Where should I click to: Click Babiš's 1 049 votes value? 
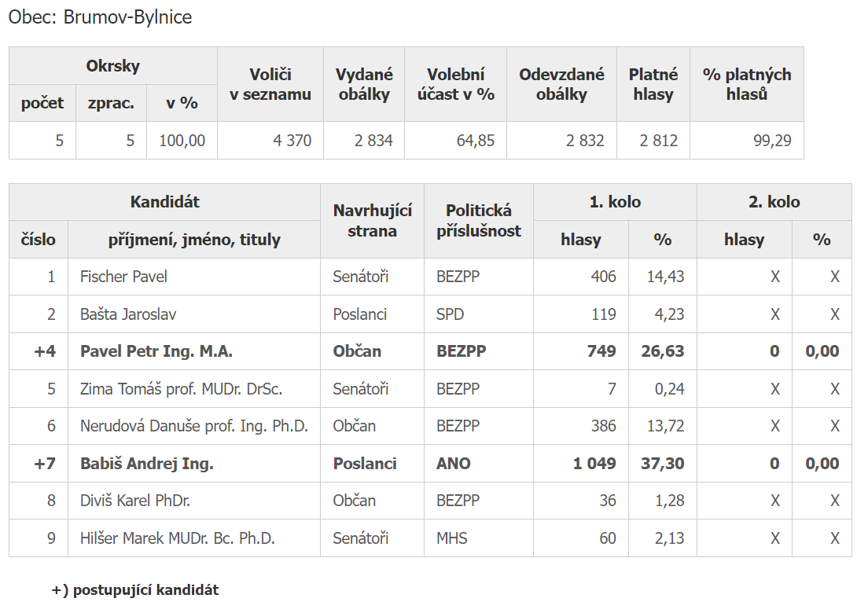point(594,464)
